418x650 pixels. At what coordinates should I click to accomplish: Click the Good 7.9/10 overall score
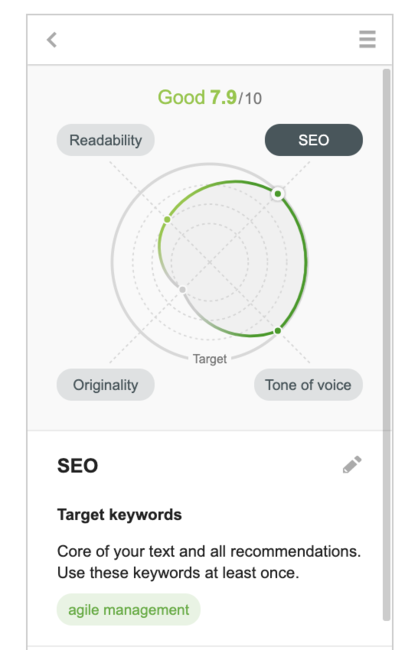[210, 98]
